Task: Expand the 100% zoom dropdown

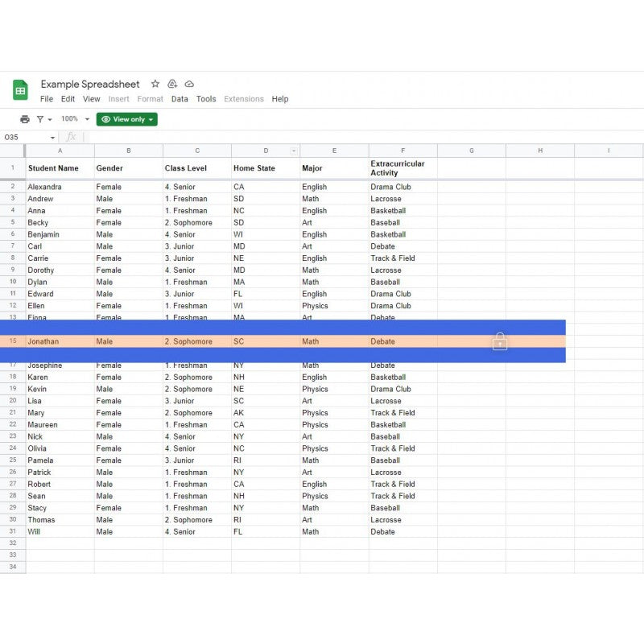Action: pos(76,119)
